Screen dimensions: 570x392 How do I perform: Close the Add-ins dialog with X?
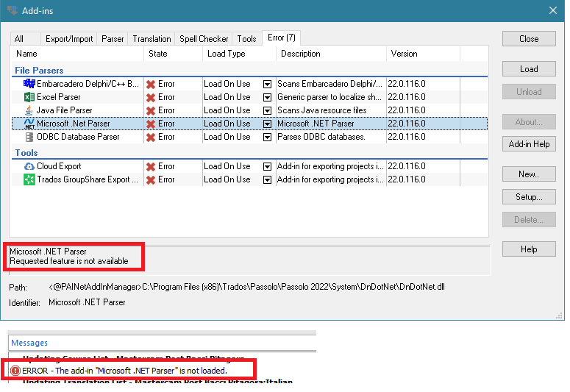[553, 10]
